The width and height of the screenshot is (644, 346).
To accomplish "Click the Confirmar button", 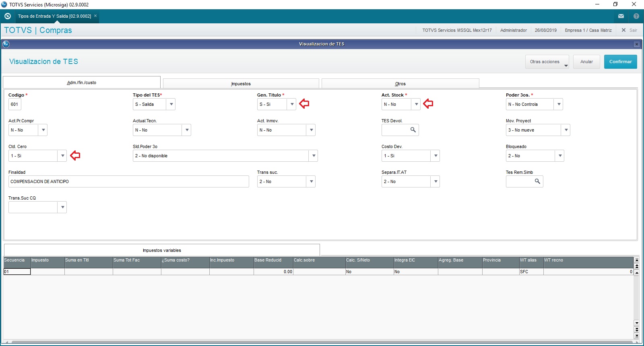I will 620,62.
